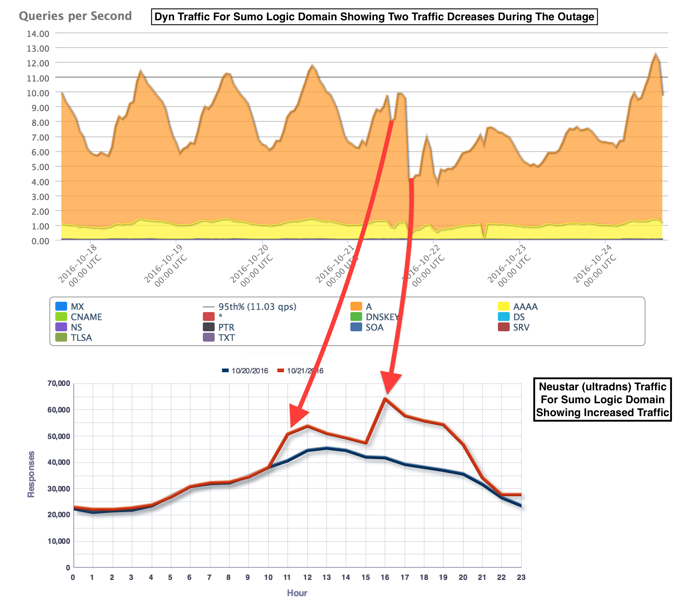Image resolution: width=700 pixels, height=605 pixels.
Task: Click the SRV legend swatch
Action: (503, 327)
